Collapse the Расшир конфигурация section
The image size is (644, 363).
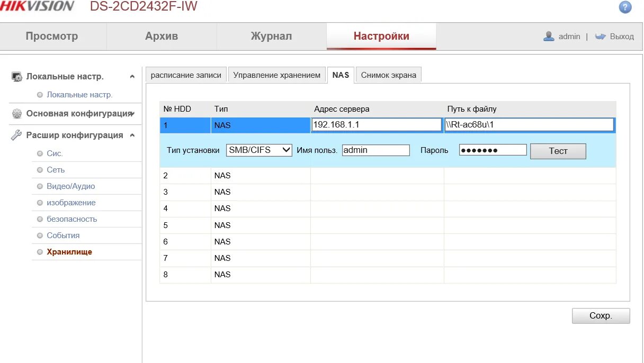click(x=132, y=135)
